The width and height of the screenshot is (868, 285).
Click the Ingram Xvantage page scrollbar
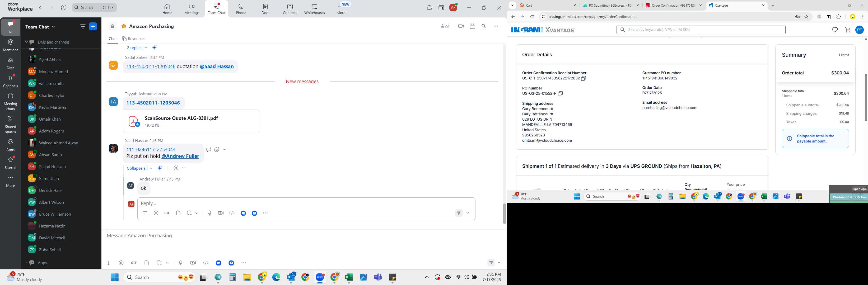coord(865,98)
